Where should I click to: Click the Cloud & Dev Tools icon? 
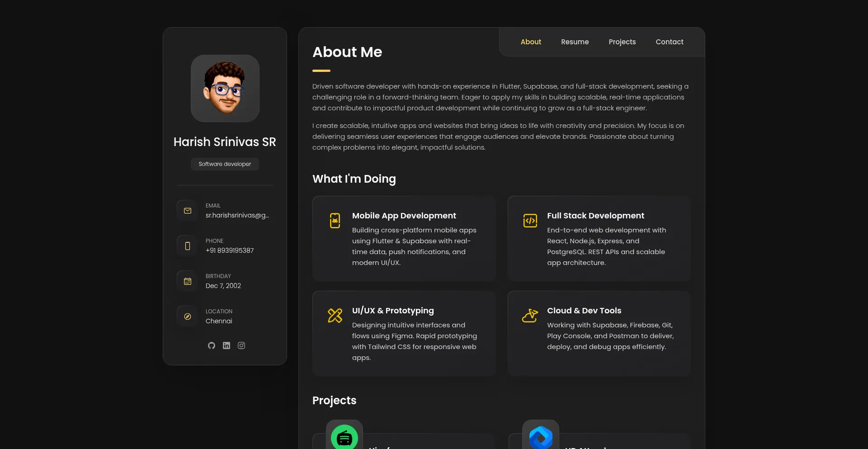[x=530, y=315]
